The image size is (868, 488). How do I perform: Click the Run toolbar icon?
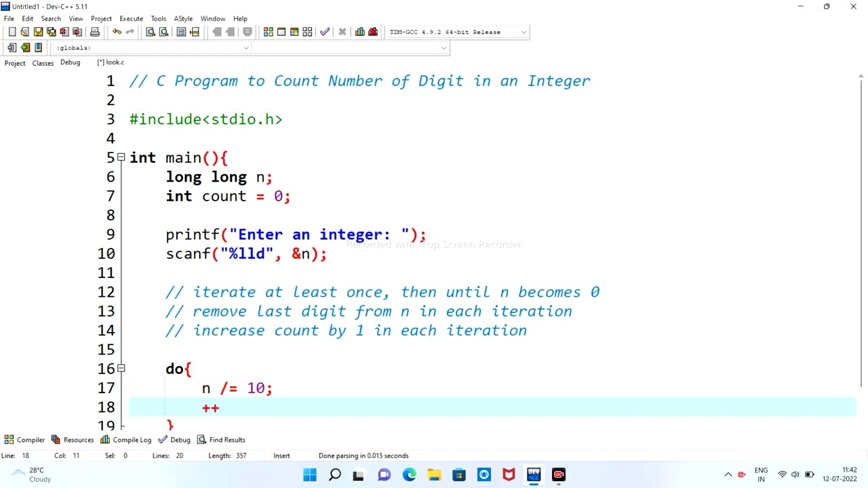(281, 32)
